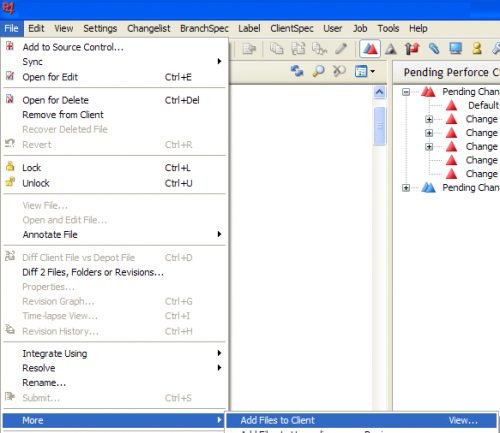The image size is (500, 433).
Task: Collapse the top Pending Changelists tree node
Action: point(406,92)
